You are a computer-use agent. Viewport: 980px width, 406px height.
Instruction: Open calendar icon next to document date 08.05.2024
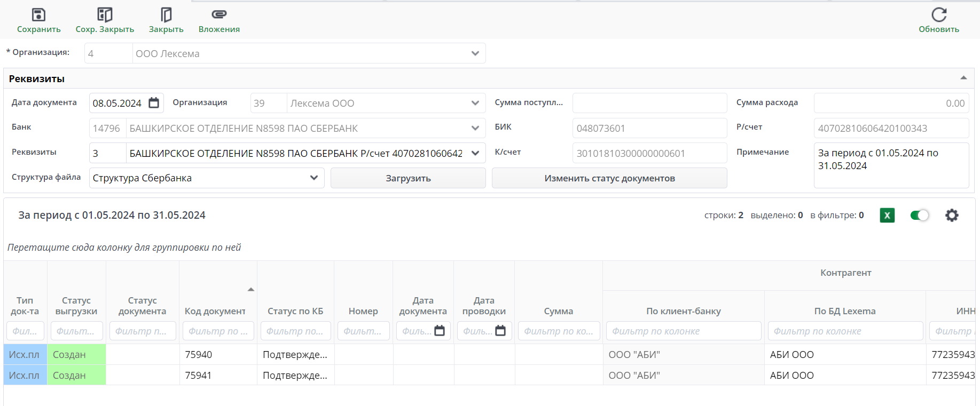point(154,103)
